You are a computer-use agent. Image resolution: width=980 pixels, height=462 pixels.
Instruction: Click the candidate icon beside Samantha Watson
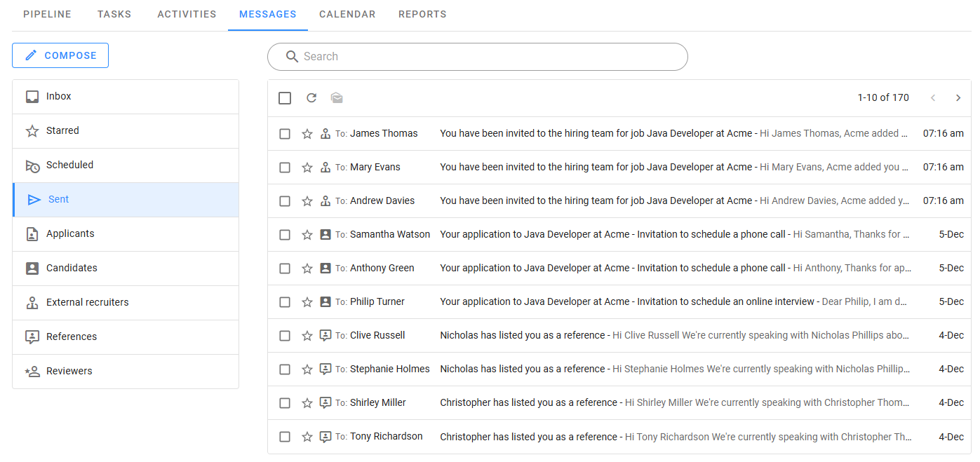pos(325,235)
